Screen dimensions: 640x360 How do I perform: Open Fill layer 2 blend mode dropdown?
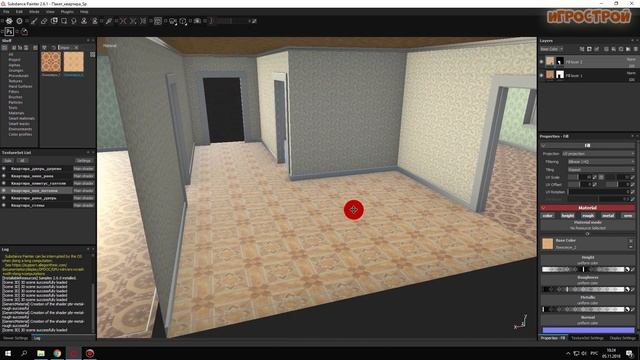tap(631, 60)
